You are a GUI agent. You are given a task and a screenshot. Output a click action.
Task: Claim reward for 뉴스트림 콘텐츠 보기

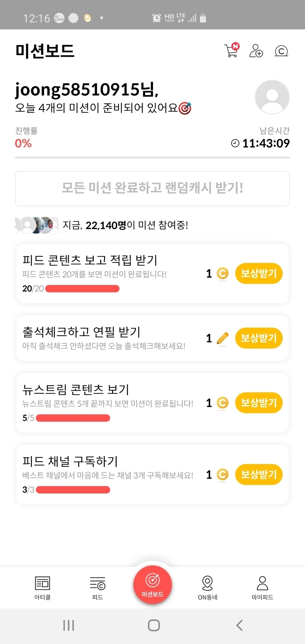259,403
